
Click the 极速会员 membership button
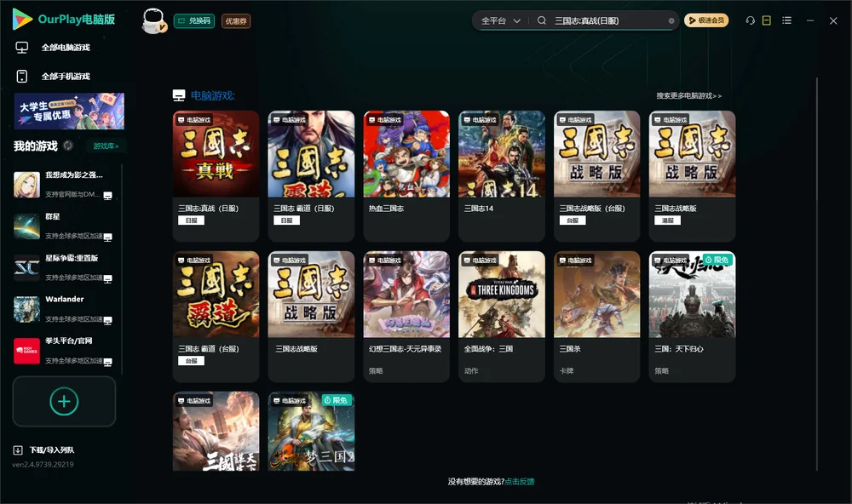706,20
